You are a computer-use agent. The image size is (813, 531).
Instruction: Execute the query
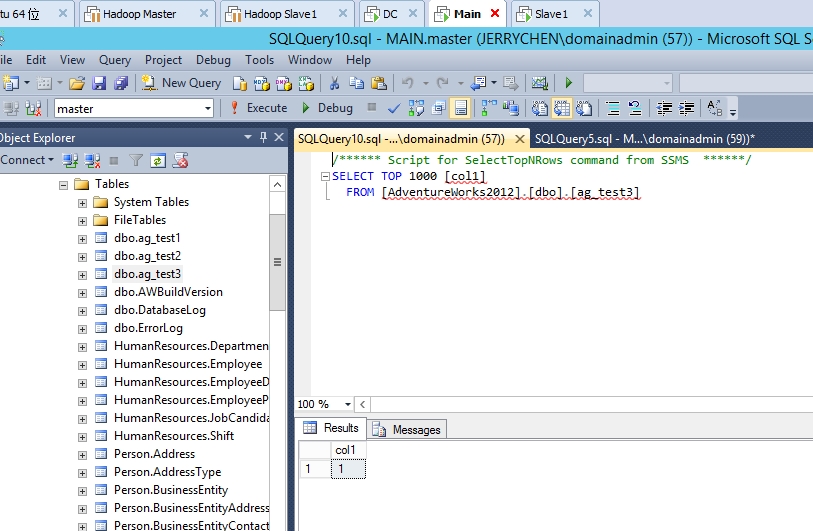click(x=259, y=108)
